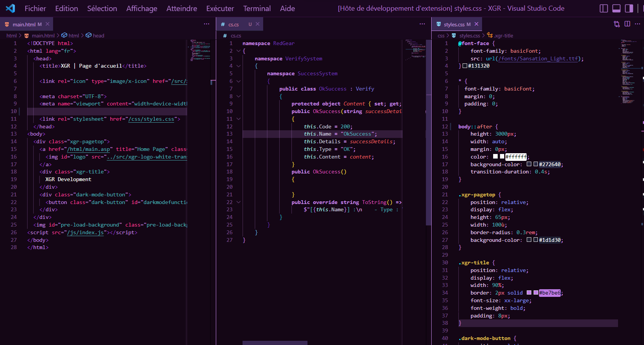Open the main.html file breadcrumb
The width and height of the screenshot is (644, 345).
tap(43, 36)
